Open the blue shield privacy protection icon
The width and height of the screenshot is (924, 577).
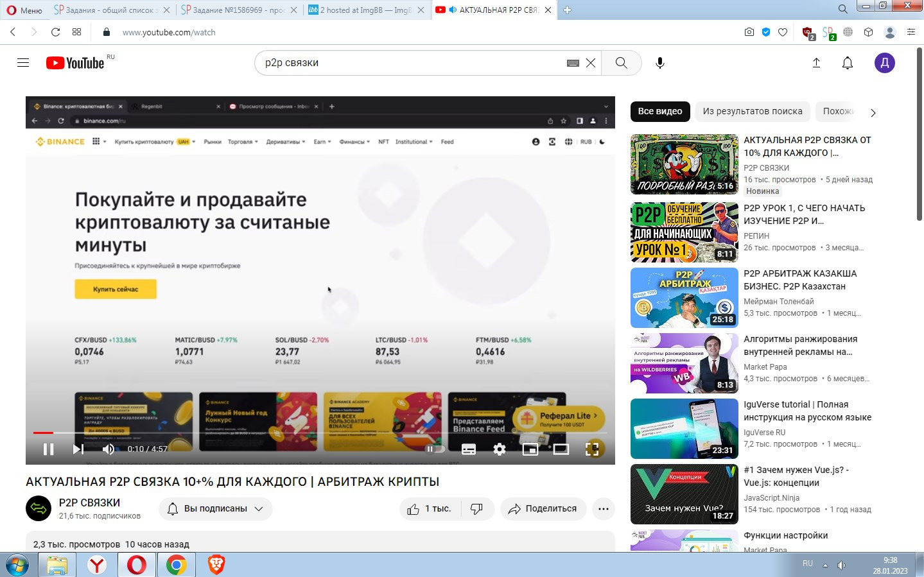click(x=766, y=32)
